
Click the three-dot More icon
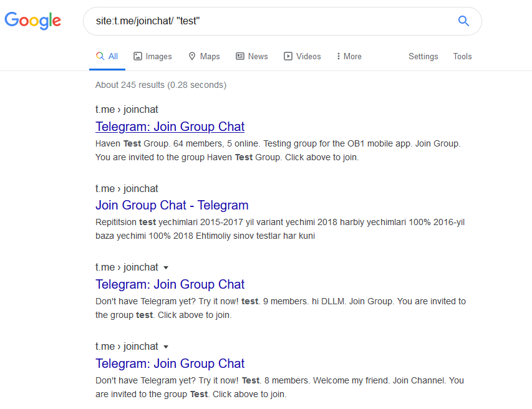[x=338, y=56]
